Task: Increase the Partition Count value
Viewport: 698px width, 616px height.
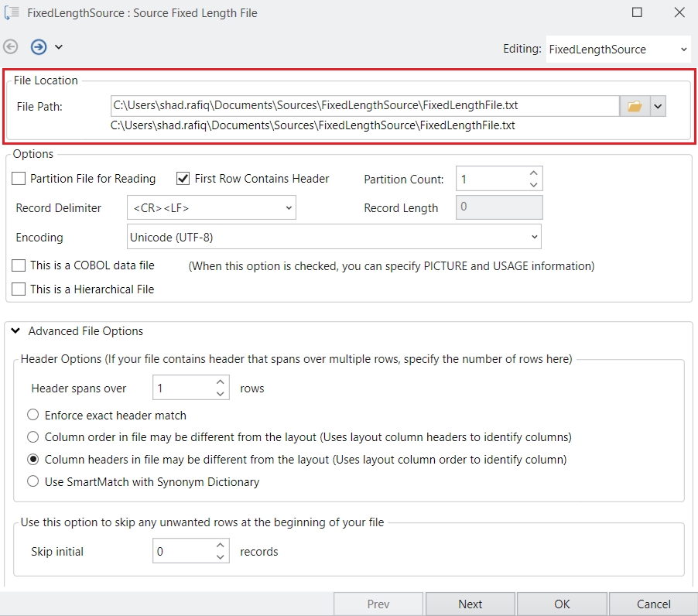Action: (533, 173)
